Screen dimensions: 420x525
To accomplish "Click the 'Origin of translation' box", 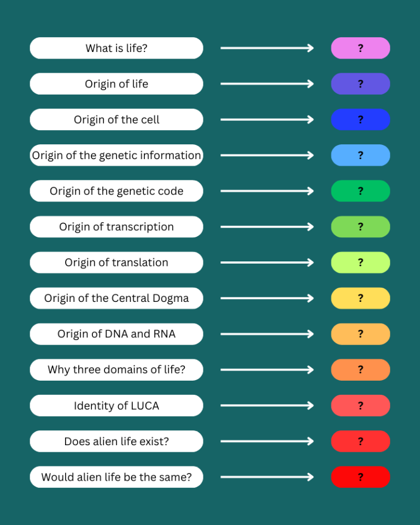I will [x=116, y=262].
